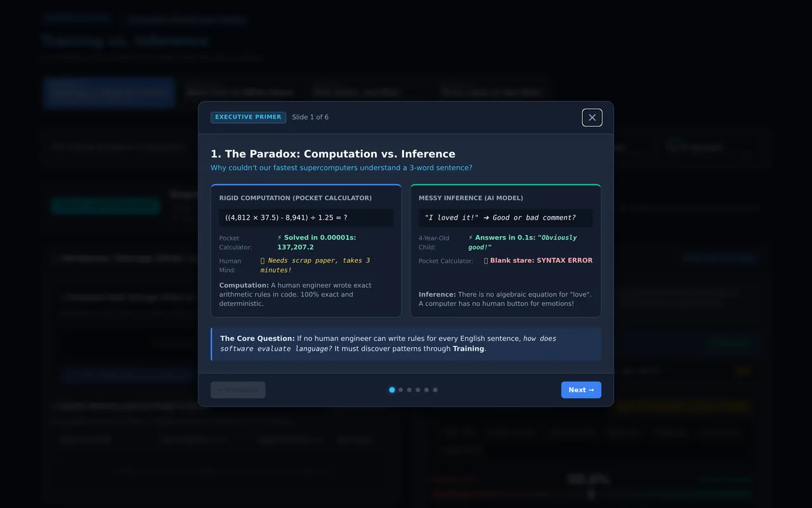
Task: Click the "Answers in 0.1s" response text
Action: pyautogui.click(x=523, y=242)
